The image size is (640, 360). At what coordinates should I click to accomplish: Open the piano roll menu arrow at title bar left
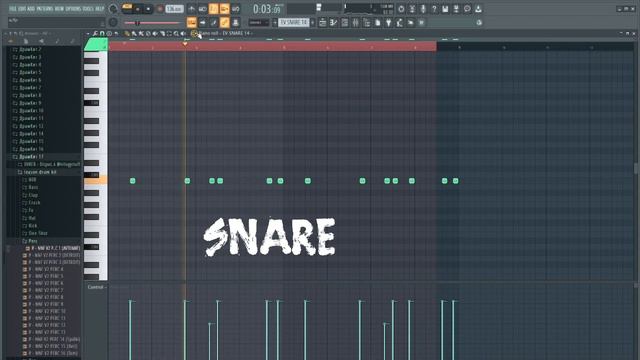(88, 33)
